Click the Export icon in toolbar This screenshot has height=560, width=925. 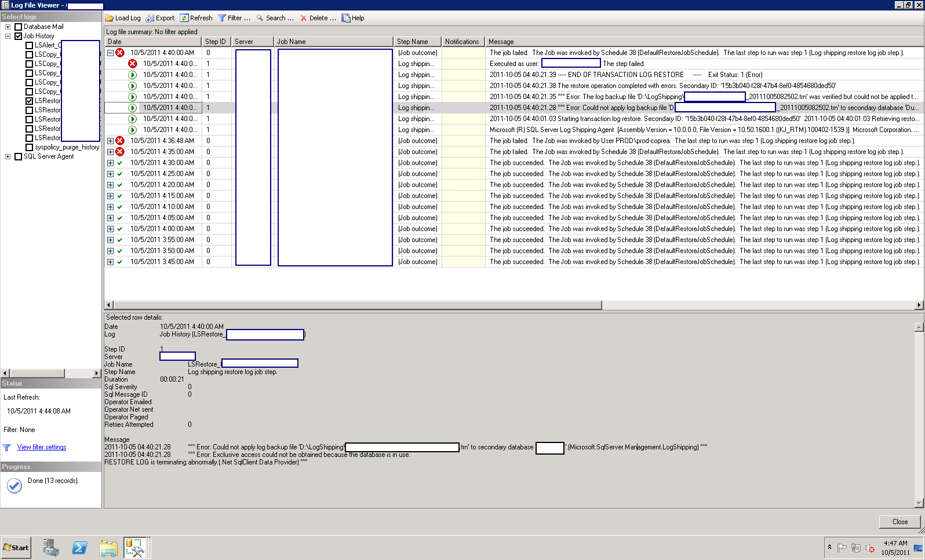tap(150, 18)
